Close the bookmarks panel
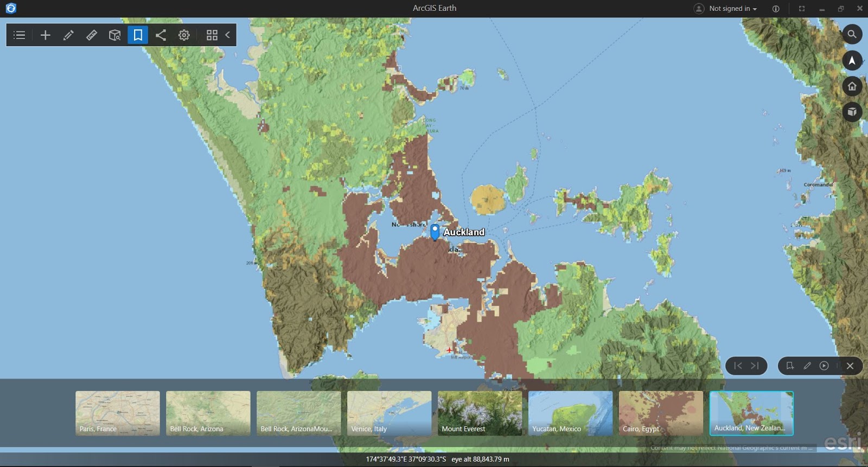The image size is (868, 467). [850, 366]
